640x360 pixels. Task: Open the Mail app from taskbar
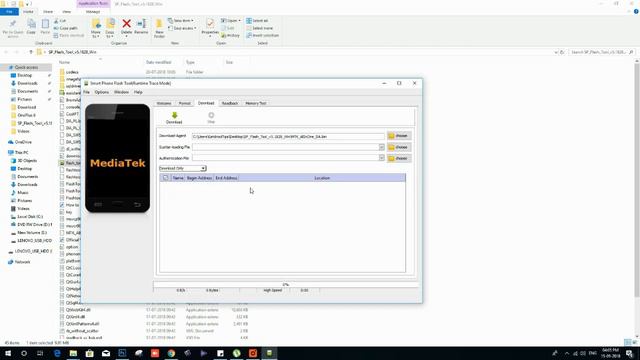106,353
